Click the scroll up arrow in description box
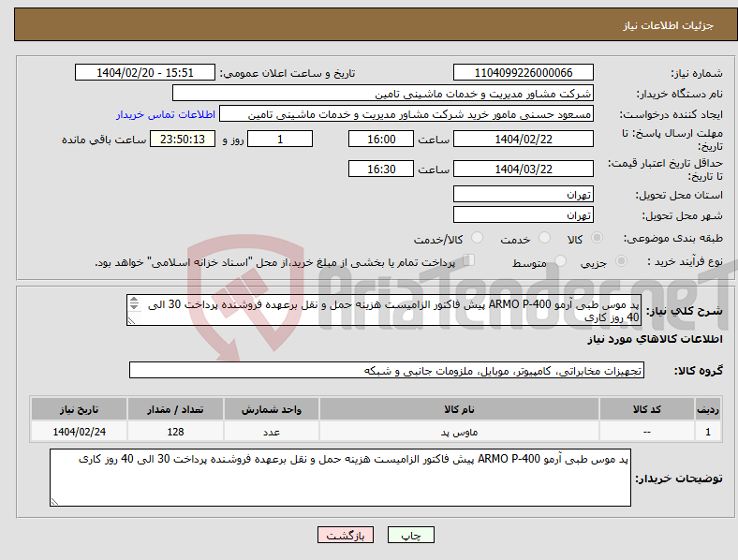Screen dimensions: 738x560 [x=134, y=300]
